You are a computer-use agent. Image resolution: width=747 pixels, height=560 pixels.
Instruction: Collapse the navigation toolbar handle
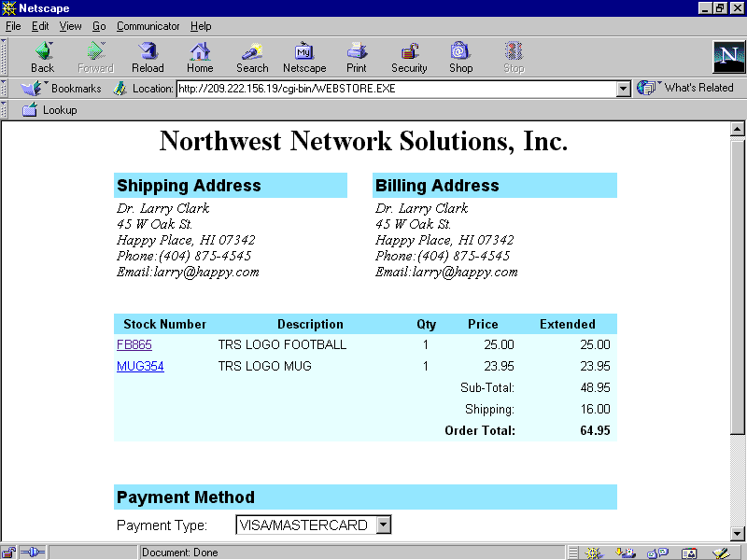point(4,57)
